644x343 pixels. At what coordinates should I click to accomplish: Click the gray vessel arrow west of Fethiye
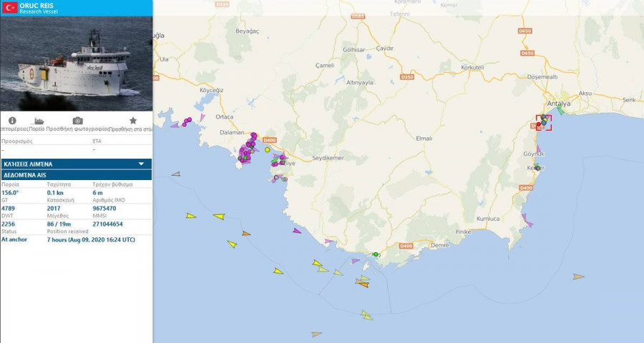(176, 174)
